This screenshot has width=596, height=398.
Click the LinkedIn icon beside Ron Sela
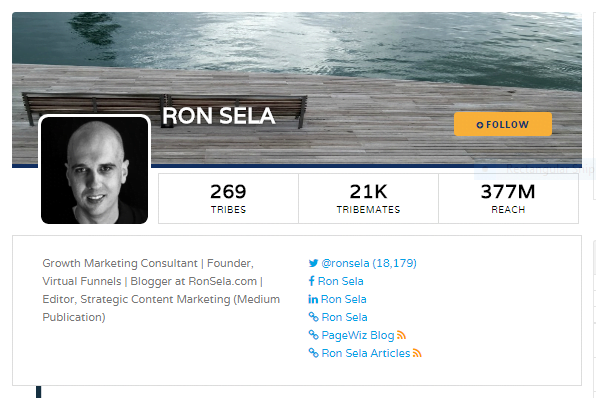pyautogui.click(x=313, y=299)
